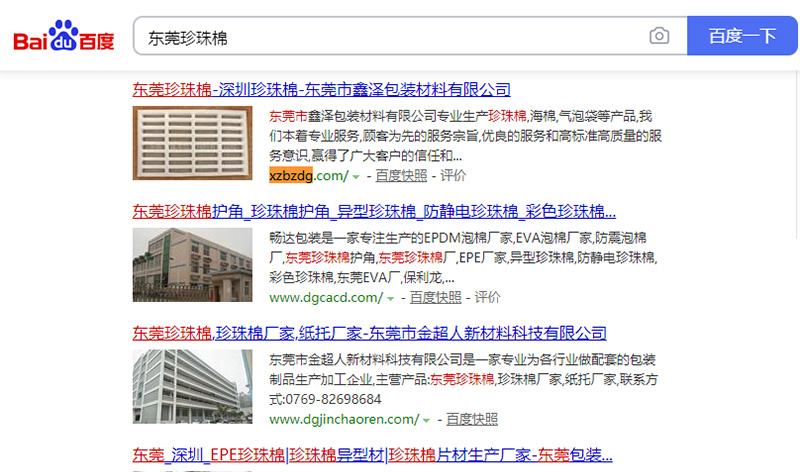Open the 金超人 white building thumbnail

192,386
